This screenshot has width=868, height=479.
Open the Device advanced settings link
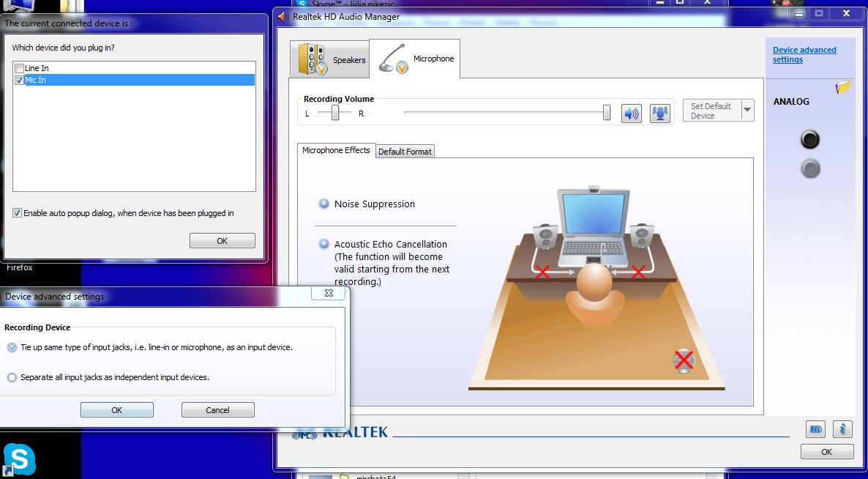(804, 54)
